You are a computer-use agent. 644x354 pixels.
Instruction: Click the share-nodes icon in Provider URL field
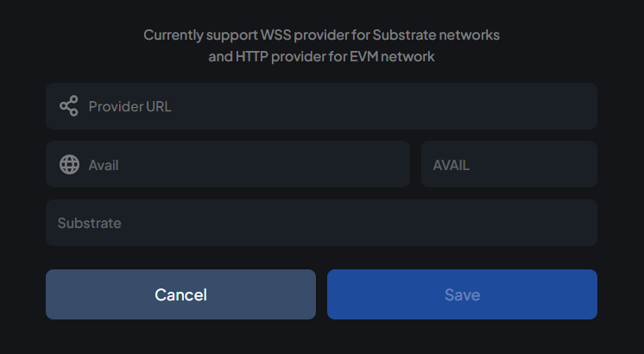[69, 106]
